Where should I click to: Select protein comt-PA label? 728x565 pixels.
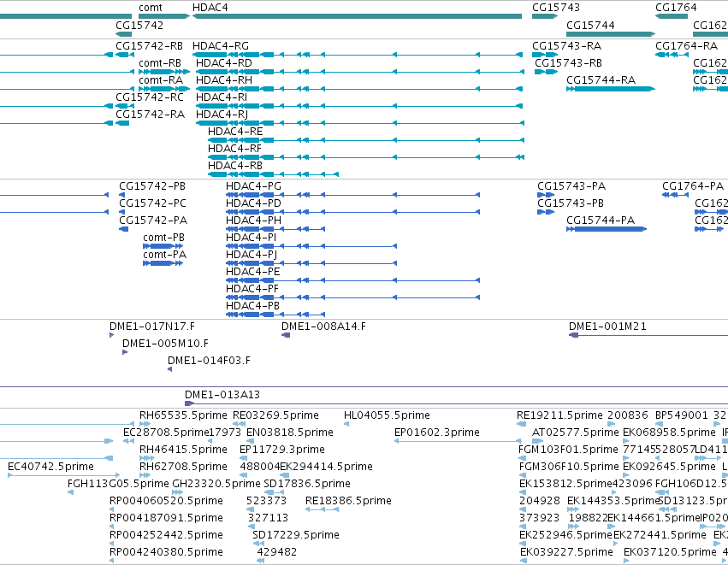(x=165, y=255)
